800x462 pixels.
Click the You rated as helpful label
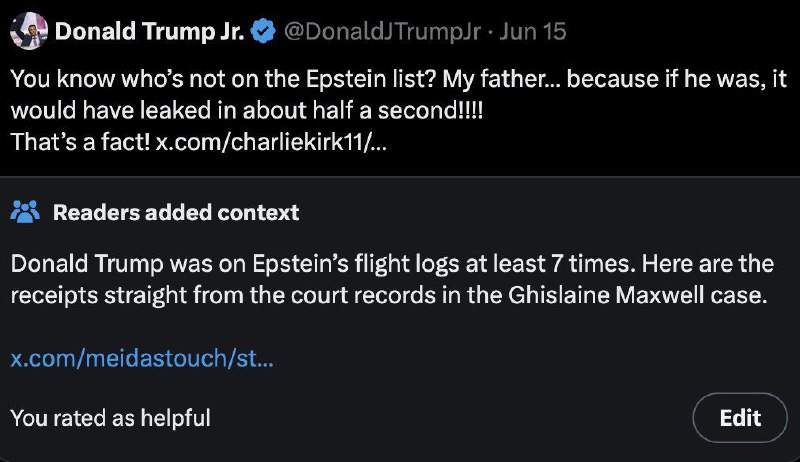click(x=110, y=417)
